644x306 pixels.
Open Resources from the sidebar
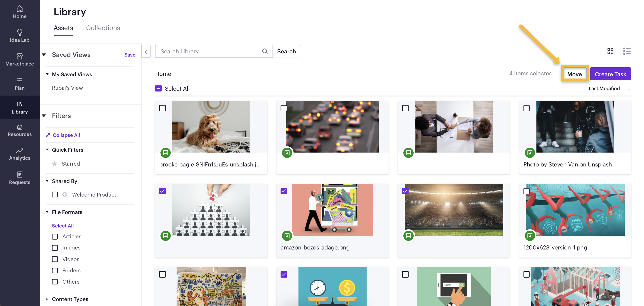[x=19, y=130]
